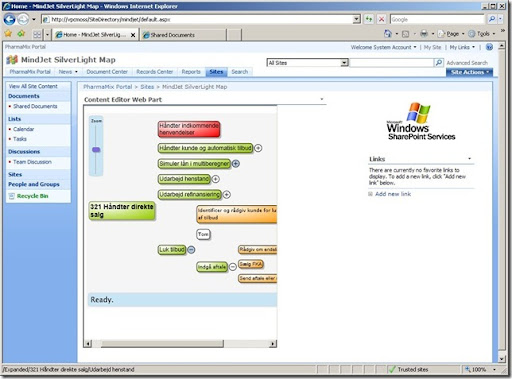Screen dimensions: 512x379
Task: Click the Zoom slider handle in the map
Action: coord(96,150)
